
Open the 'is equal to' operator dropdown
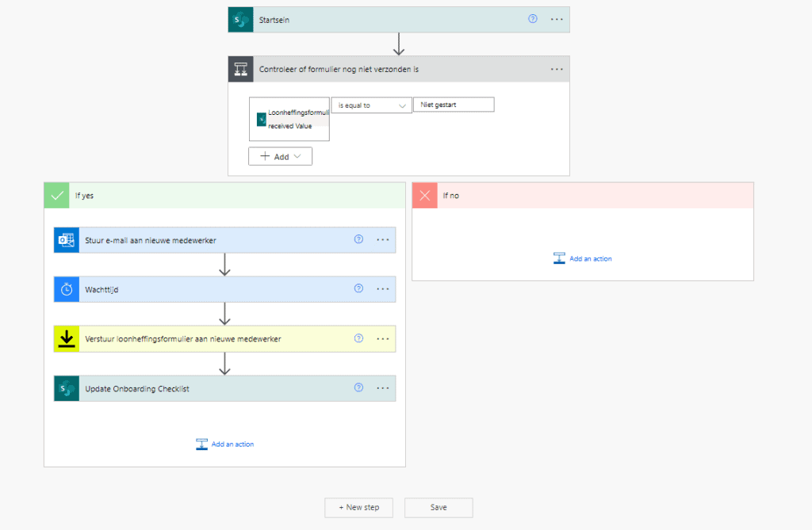click(x=371, y=105)
